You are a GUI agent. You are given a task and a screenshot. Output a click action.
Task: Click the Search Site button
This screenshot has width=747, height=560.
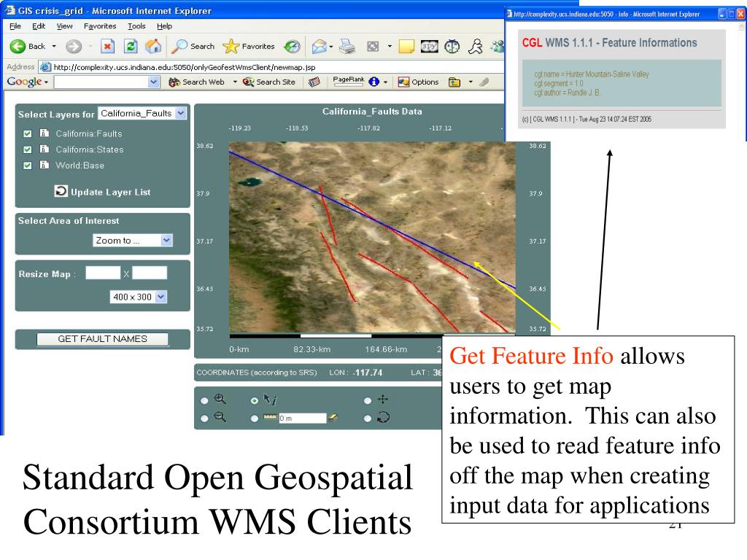pyautogui.click(x=269, y=82)
